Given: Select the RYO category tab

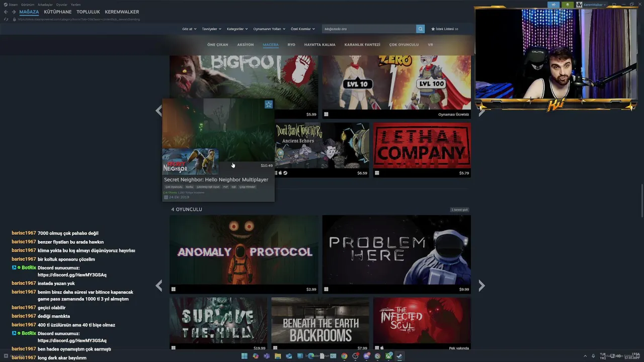Looking at the screenshot, I should click(x=291, y=45).
